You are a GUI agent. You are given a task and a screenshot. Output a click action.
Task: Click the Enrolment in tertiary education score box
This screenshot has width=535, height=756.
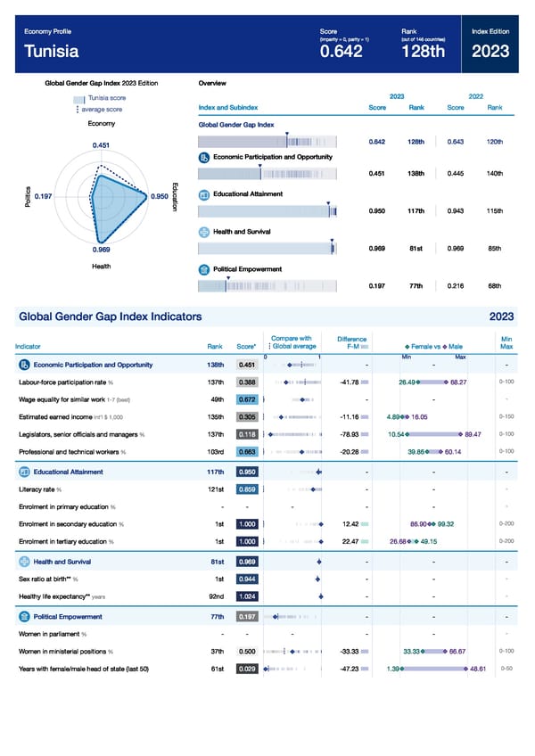[249, 542]
